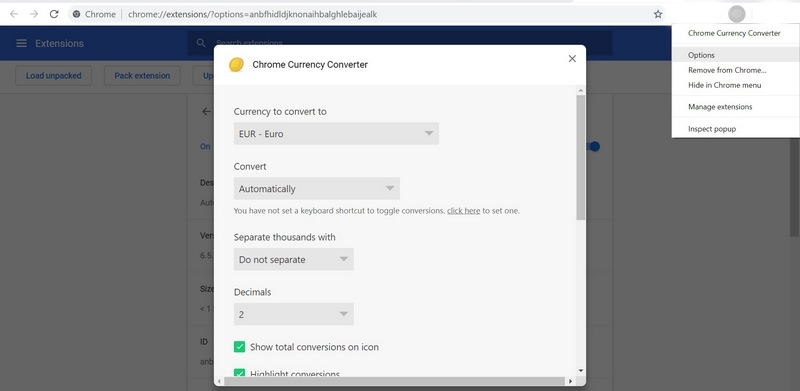
Task: Click the browser forward arrow
Action: pyautogui.click(x=34, y=14)
